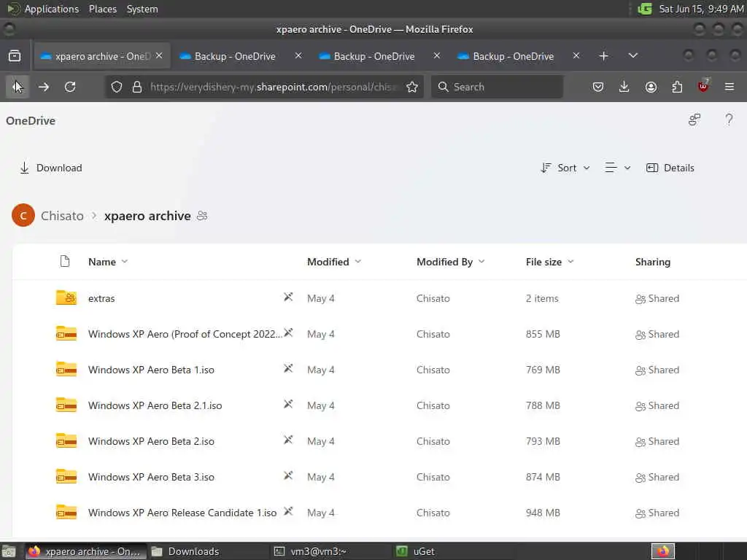Image resolution: width=747 pixels, height=560 pixels.
Task: Open the OneDrive feedback icon
Action: click(694, 120)
